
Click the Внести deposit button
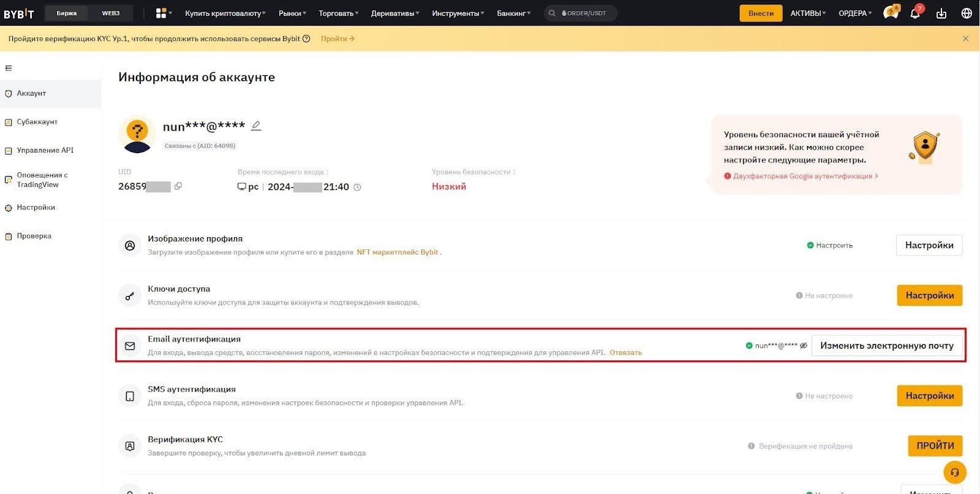pos(761,13)
